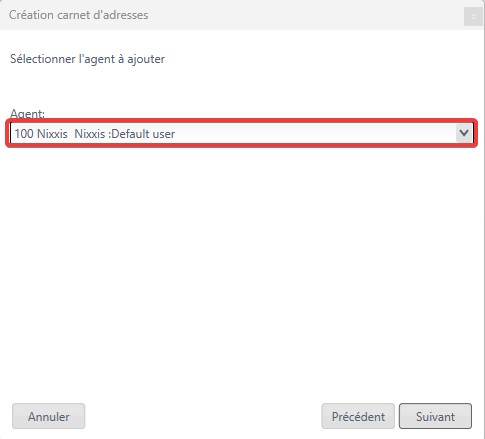Go back with the Précédent button

(358, 416)
